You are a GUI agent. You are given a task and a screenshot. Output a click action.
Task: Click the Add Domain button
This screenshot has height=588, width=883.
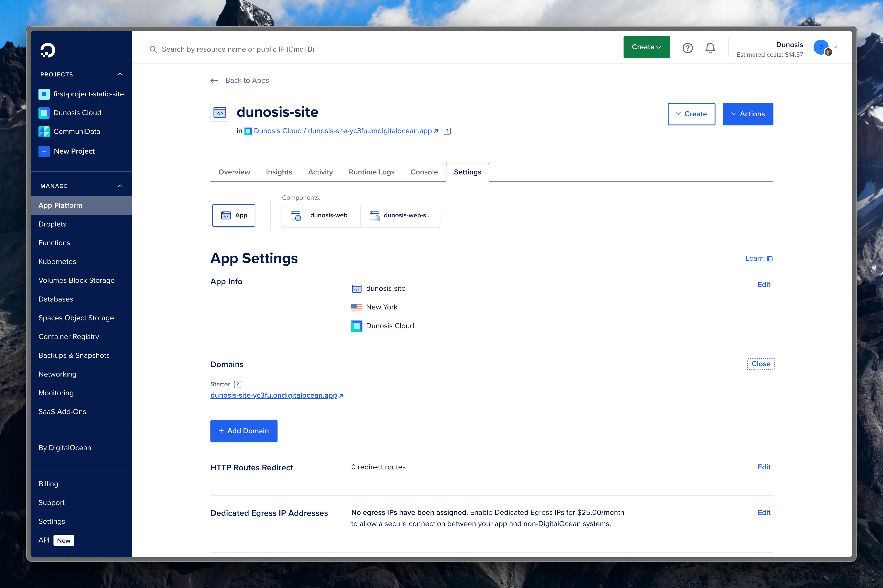pyautogui.click(x=244, y=431)
